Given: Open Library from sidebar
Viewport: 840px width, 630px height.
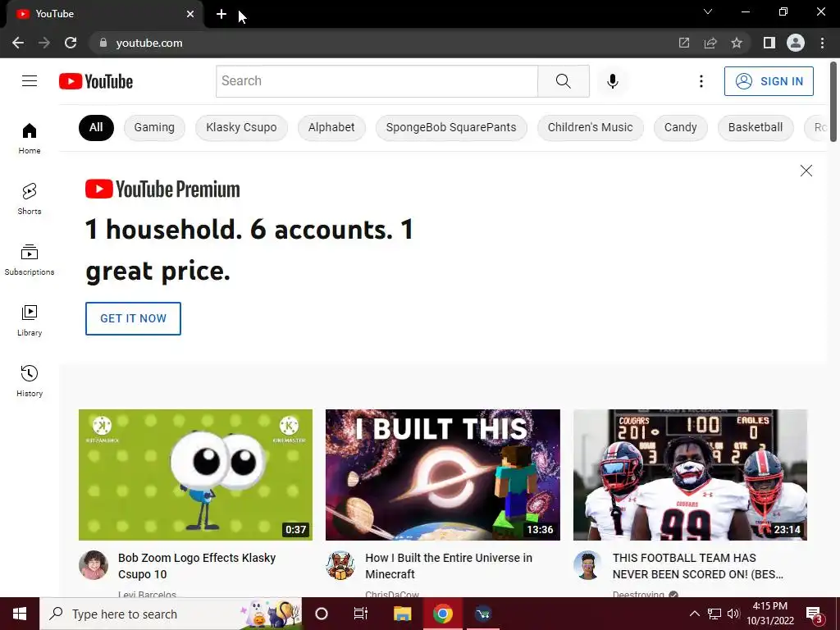Looking at the screenshot, I should pyautogui.click(x=30, y=321).
